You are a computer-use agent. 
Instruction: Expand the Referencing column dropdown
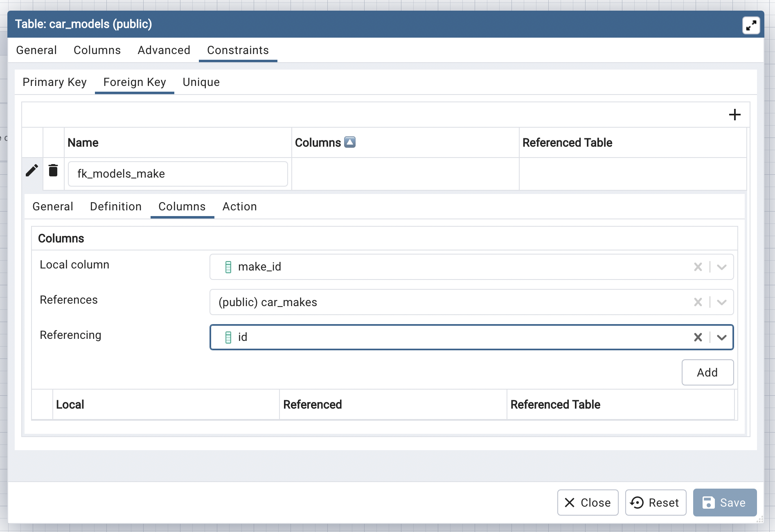click(722, 337)
